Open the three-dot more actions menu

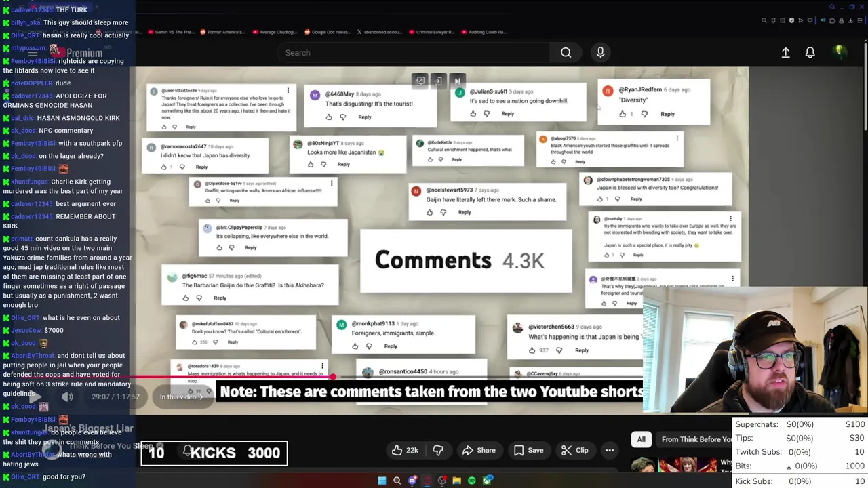tap(610, 450)
